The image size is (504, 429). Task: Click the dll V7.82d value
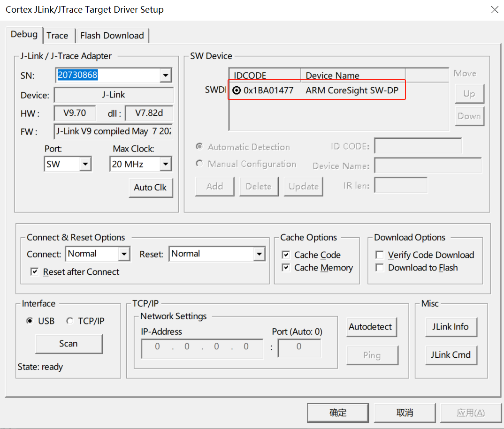[149, 113]
